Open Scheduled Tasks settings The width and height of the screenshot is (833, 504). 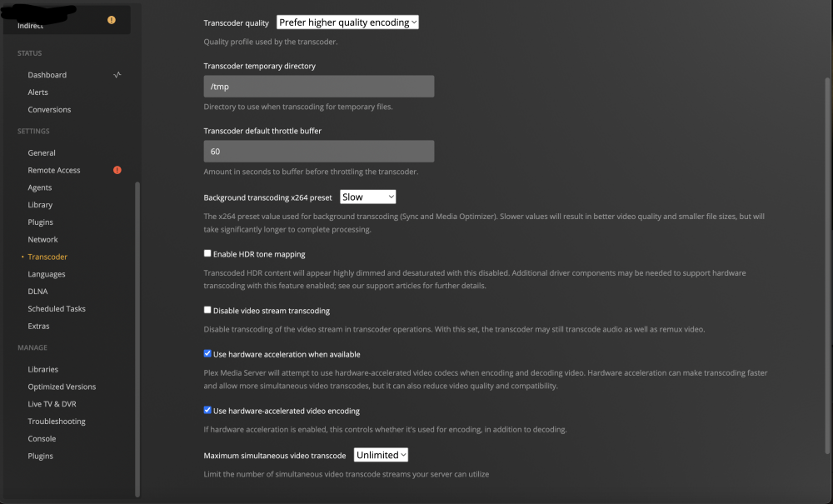[57, 308]
